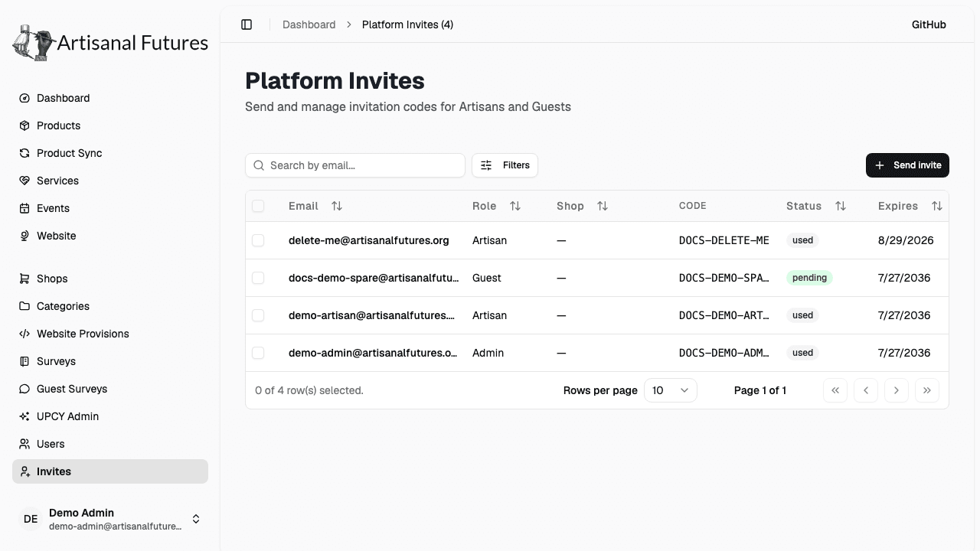980x551 pixels.
Task: Sort by Email column arrows icon
Action: pos(337,206)
